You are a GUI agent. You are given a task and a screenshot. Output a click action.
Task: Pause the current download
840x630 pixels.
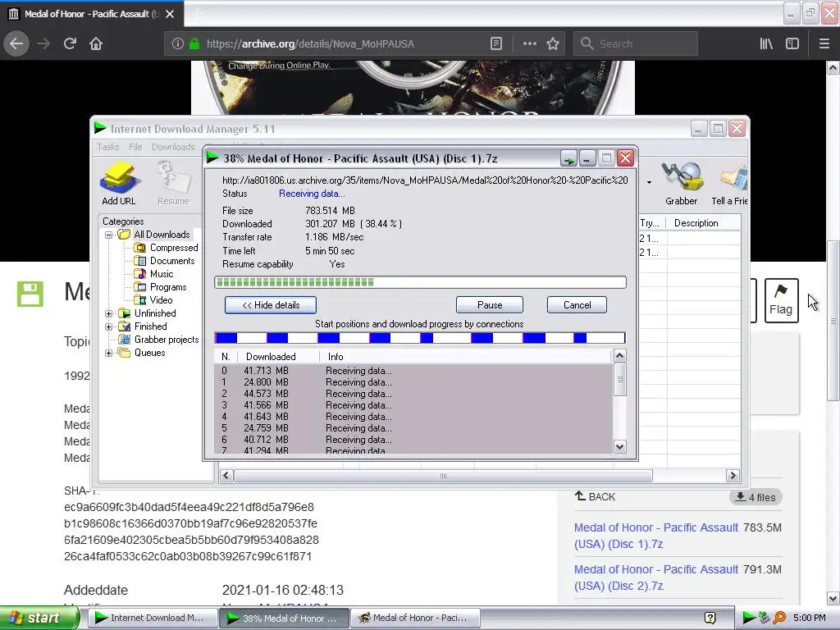(490, 305)
